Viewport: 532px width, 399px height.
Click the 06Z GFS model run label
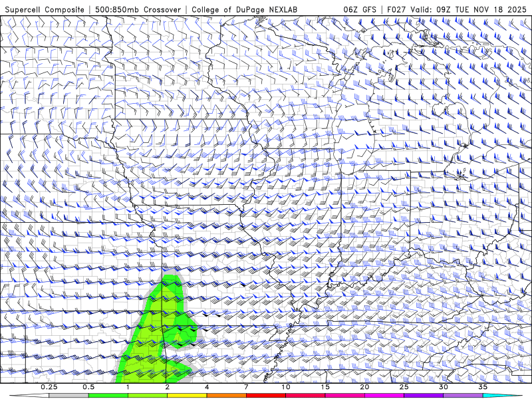pos(360,10)
